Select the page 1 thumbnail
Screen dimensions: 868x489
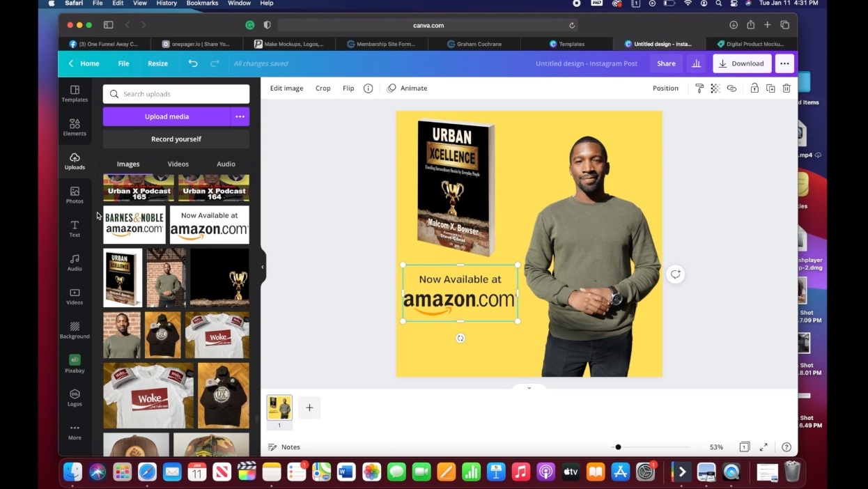coord(279,407)
